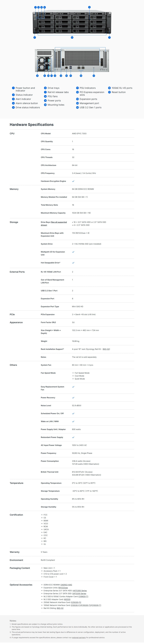Click marker 17 on the rear view image

94,76
